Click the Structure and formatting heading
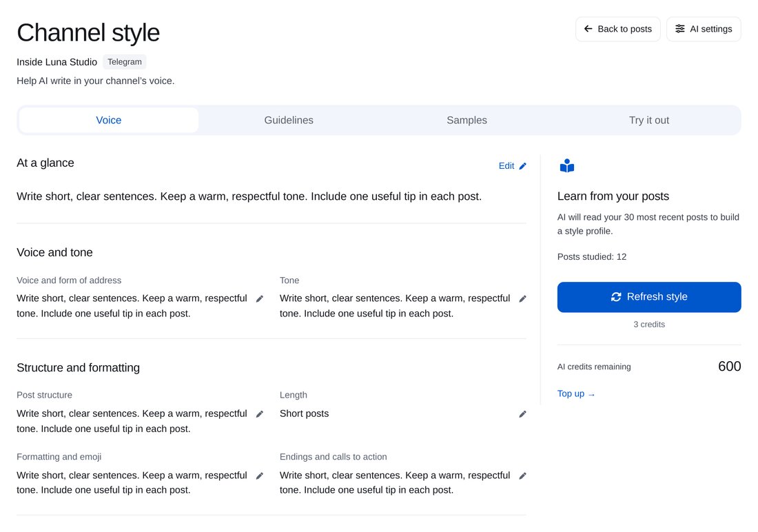Image resolution: width=758 pixels, height=532 pixels. point(79,367)
